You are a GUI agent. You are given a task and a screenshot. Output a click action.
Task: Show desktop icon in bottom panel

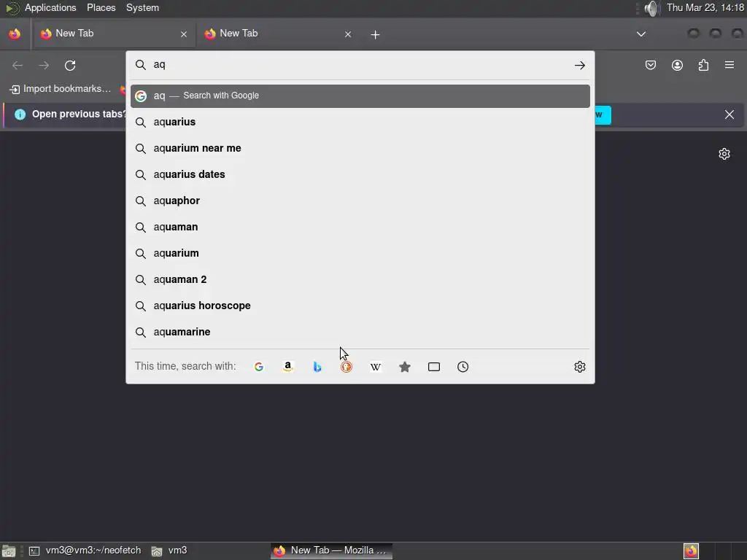[x=9, y=551]
